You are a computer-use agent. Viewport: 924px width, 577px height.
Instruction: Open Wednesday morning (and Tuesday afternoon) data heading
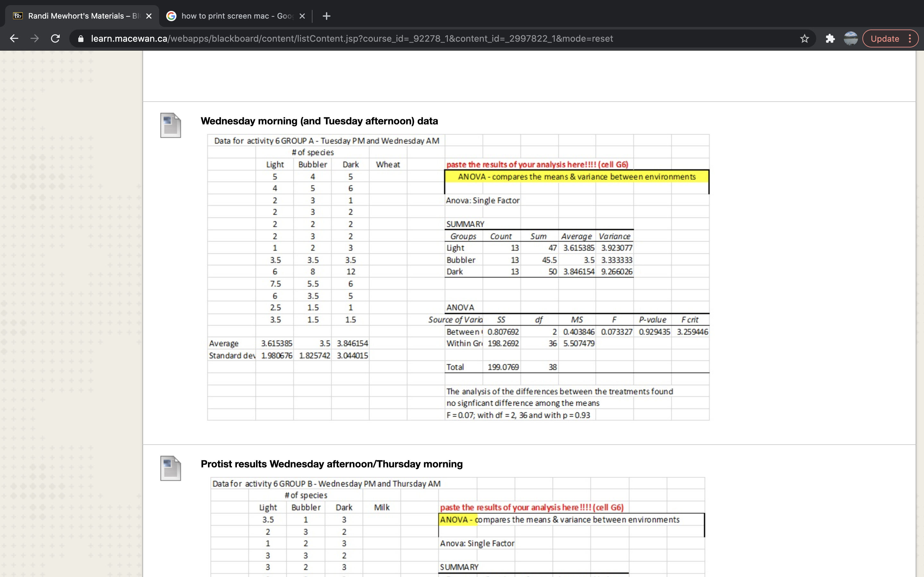[x=319, y=121]
